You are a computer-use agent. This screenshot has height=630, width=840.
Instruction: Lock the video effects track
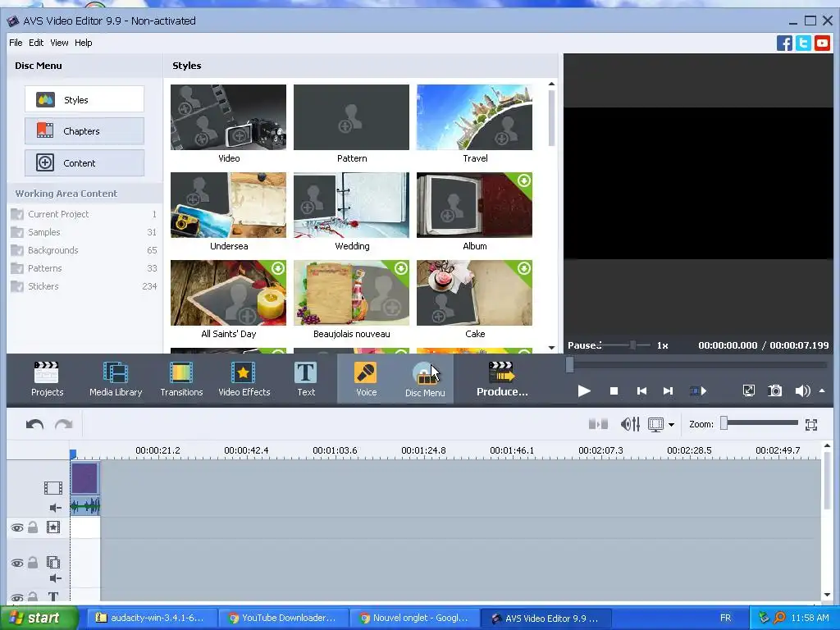[x=33, y=527]
